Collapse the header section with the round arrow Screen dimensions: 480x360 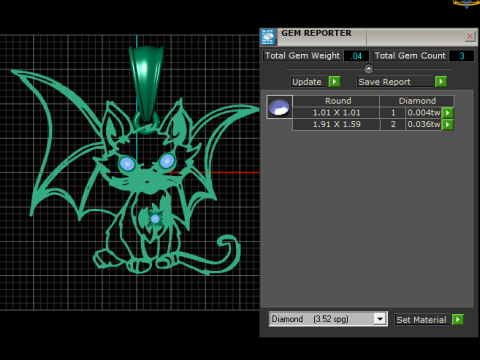[369, 69]
